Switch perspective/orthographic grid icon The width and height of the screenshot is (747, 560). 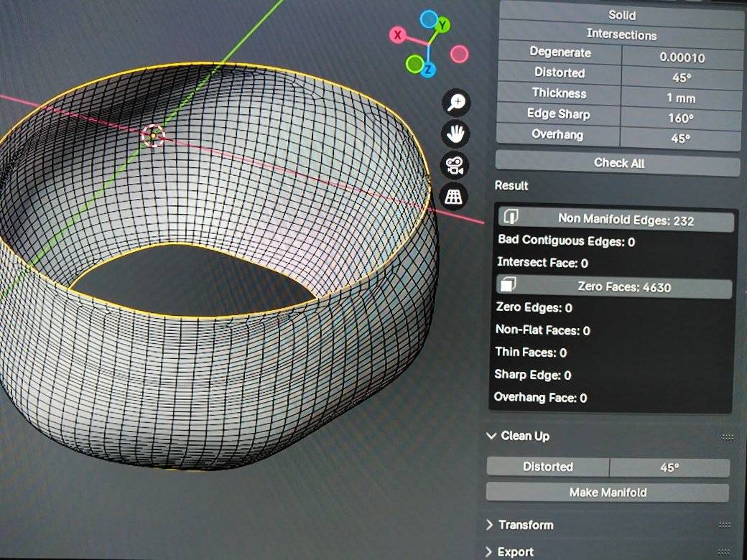[453, 196]
